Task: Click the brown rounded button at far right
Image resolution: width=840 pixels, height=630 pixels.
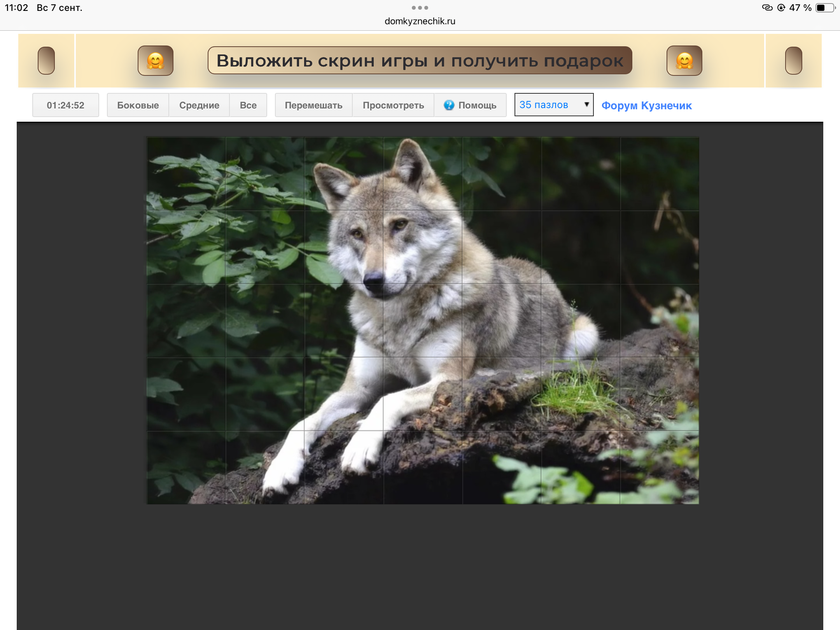Action: pyautogui.click(x=794, y=61)
